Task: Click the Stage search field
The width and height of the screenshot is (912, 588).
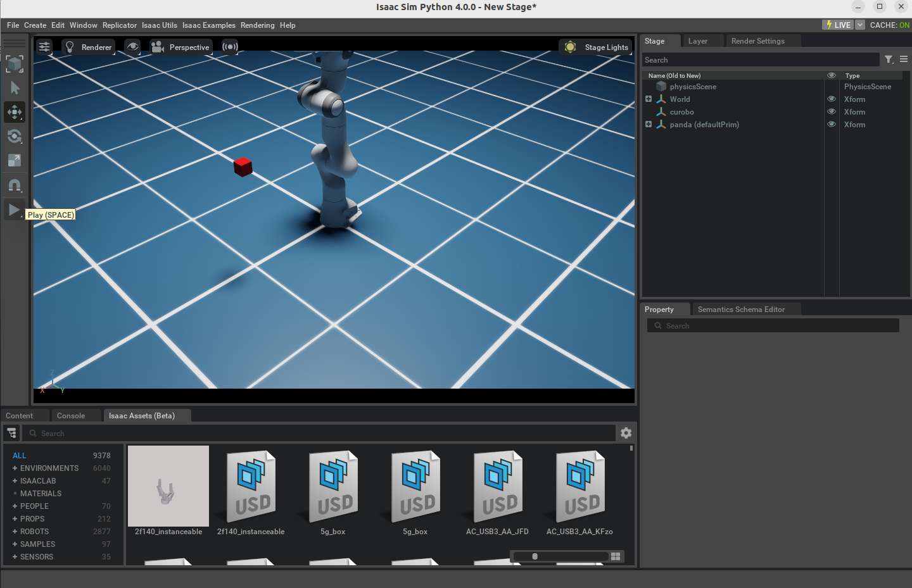Action: click(x=761, y=59)
